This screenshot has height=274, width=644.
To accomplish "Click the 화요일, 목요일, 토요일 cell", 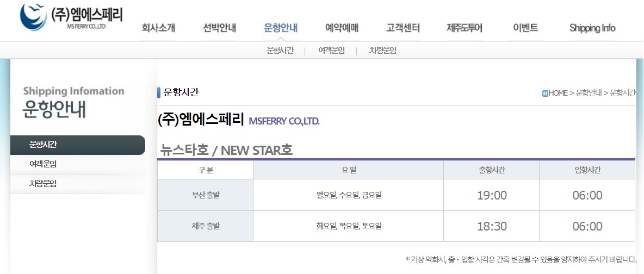I will [348, 226].
